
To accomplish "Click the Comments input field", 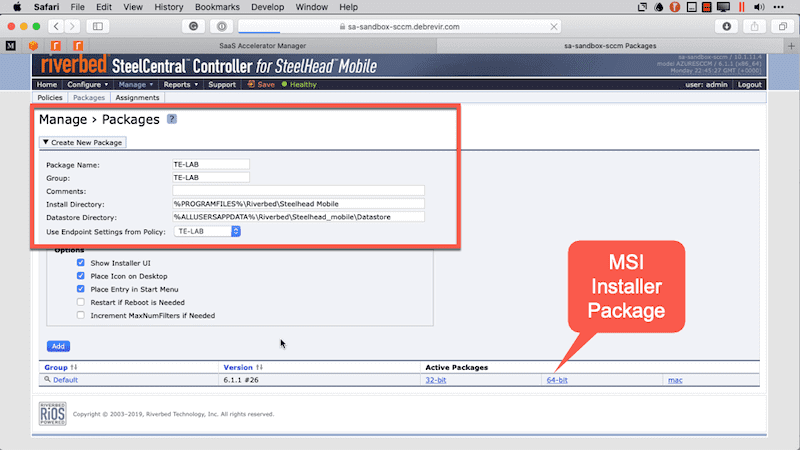I will click(298, 191).
